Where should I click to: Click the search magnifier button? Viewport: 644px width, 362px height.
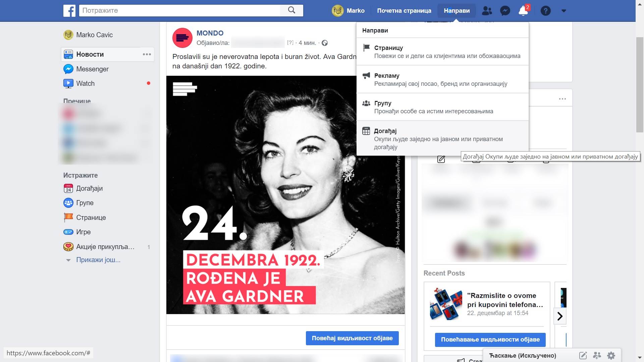coord(291,10)
